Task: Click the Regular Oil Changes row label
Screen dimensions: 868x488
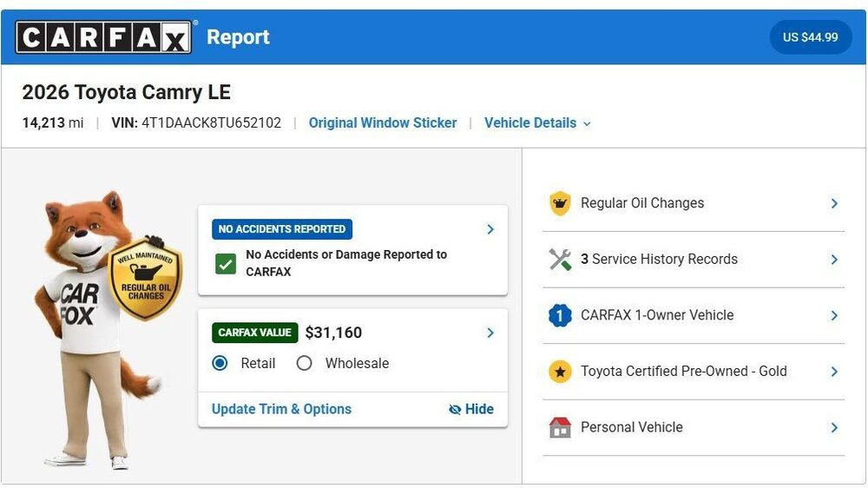Action: [642, 203]
